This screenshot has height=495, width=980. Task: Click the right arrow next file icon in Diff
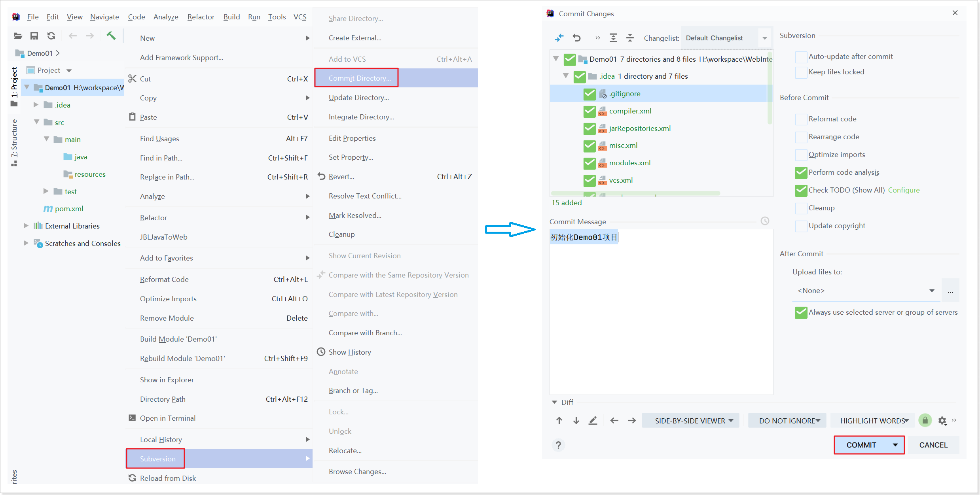point(632,421)
